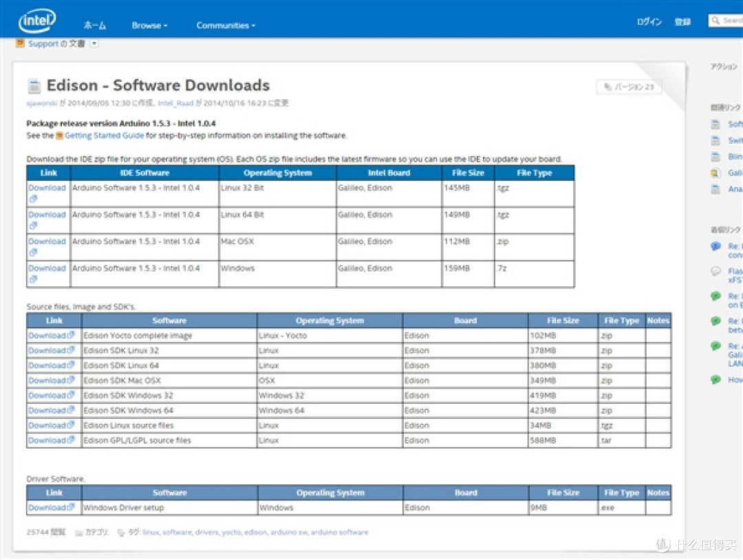743x560 pixels.
Task: Click the 登録 link in header
Action: point(682,22)
